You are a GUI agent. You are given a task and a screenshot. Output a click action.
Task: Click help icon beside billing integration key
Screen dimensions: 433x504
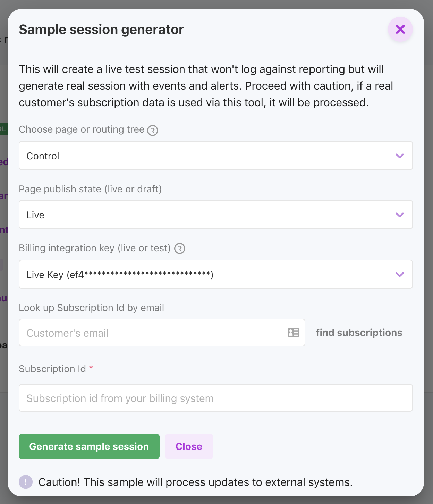coord(179,249)
